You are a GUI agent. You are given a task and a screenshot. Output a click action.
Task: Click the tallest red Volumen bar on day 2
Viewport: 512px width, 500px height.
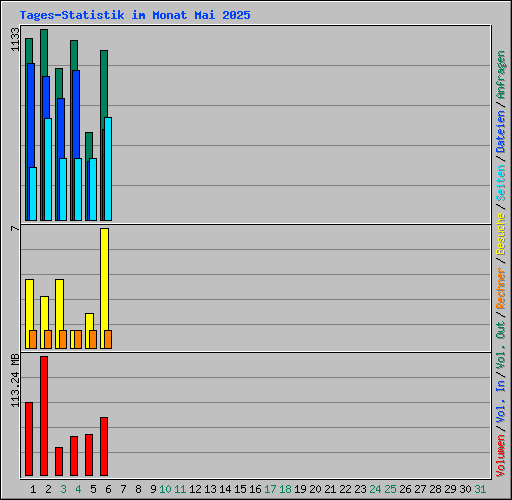pyautogui.click(x=44, y=416)
